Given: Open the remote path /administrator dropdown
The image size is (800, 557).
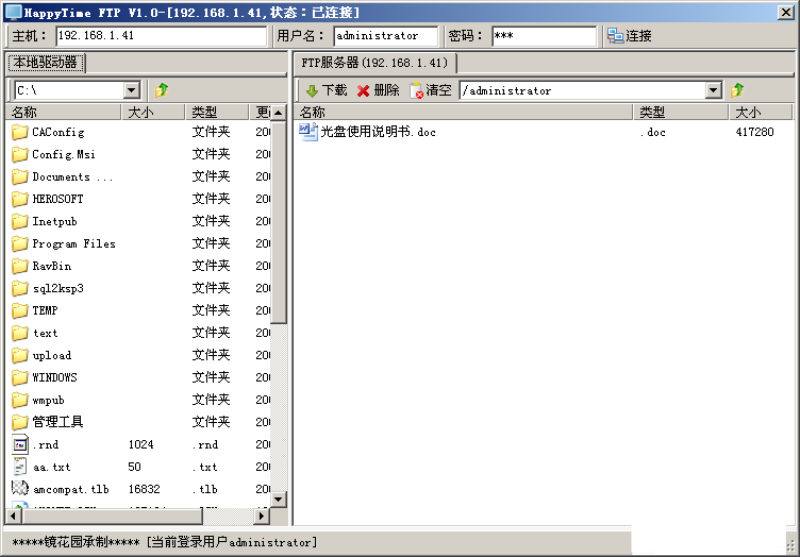Looking at the screenshot, I should click(713, 91).
